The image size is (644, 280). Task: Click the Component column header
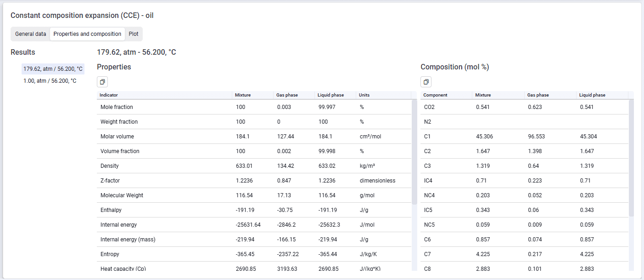click(446, 95)
